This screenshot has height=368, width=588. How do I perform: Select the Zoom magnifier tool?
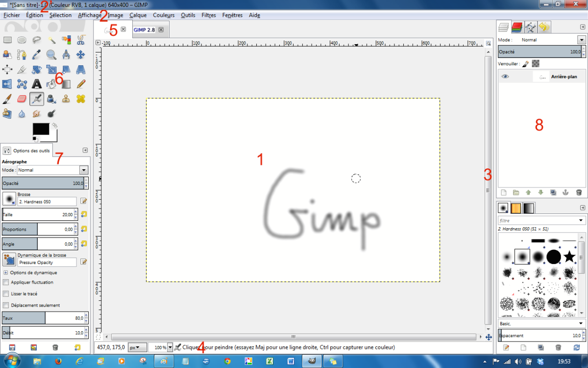tap(51, 54)
